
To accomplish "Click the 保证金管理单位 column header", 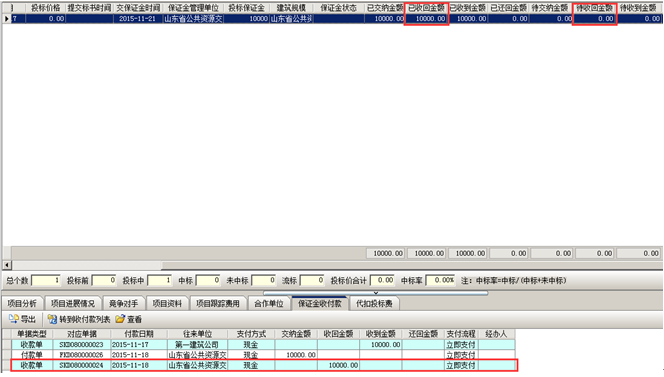I will pyautogui.click(x=193, y=8).
